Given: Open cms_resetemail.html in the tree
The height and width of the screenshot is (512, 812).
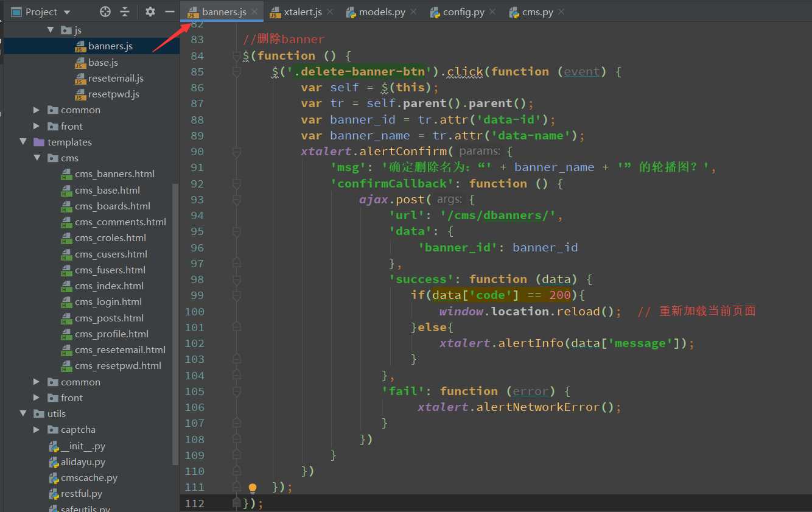Looking at the screenshot, I should [120, 349].
